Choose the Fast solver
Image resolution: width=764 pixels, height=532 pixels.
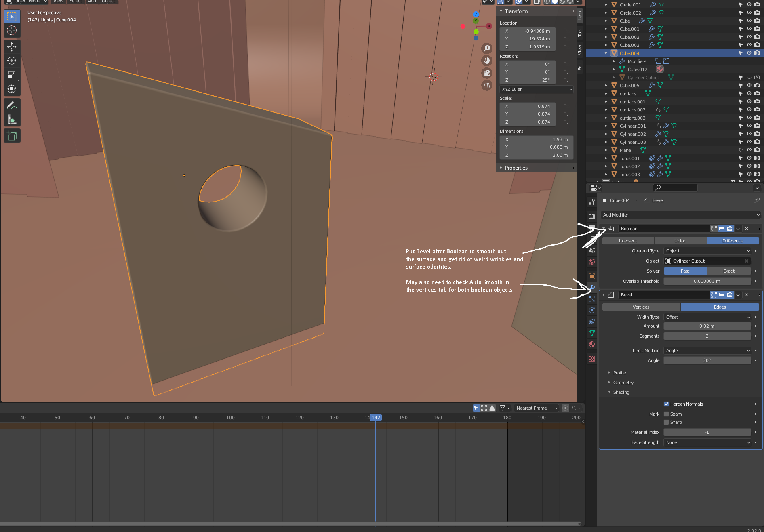[685, 271]
